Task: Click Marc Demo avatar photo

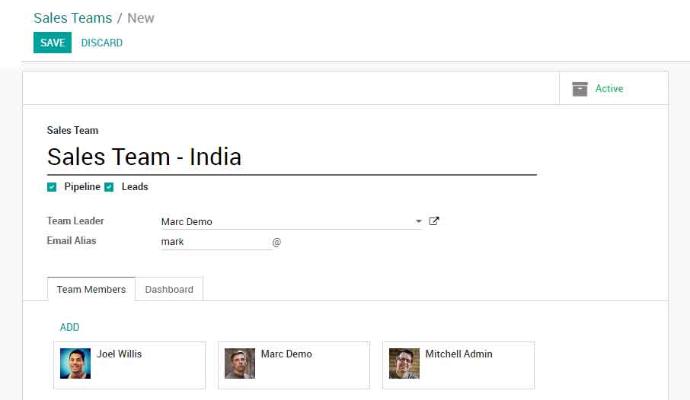Action: click(x=239, y=363)
